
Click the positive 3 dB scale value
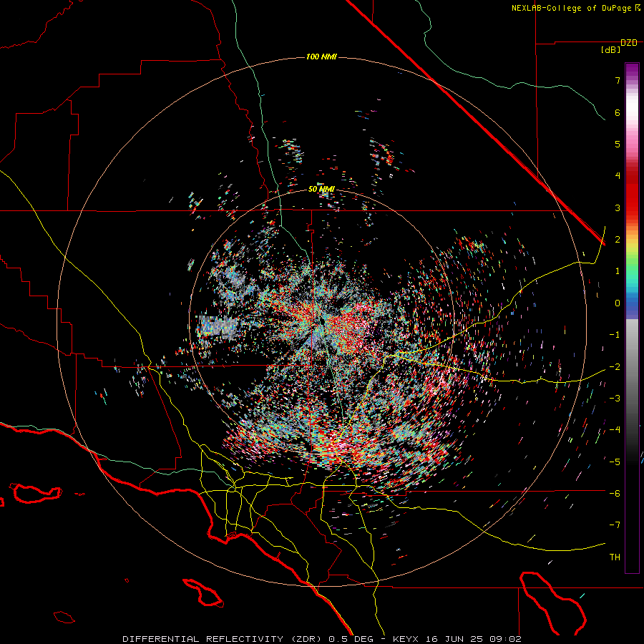point(618,208)
